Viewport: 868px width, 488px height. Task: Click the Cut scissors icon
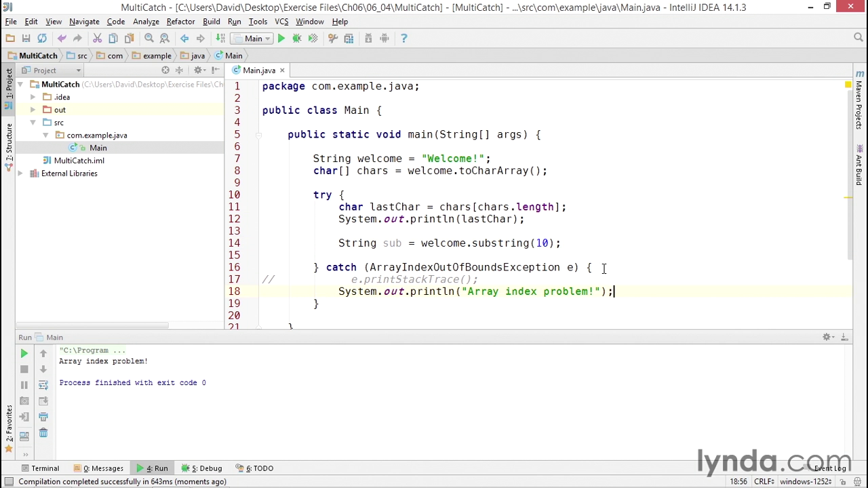97,39
